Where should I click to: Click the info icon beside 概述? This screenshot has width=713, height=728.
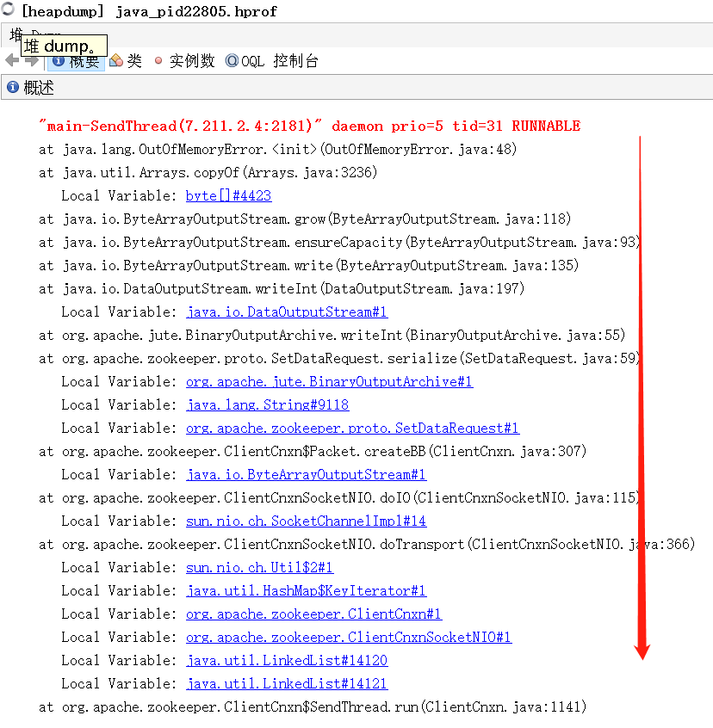[x=13, y=87]
